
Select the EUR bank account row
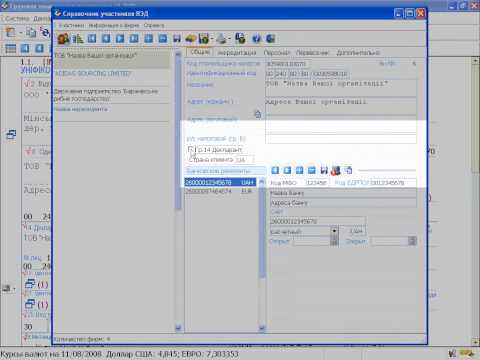tap(221, 191)
